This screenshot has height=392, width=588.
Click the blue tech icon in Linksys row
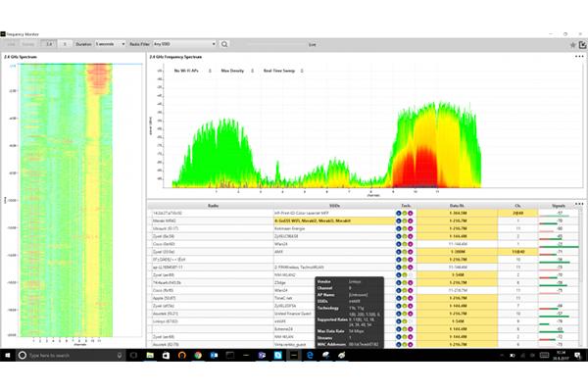tap(398, 321)
